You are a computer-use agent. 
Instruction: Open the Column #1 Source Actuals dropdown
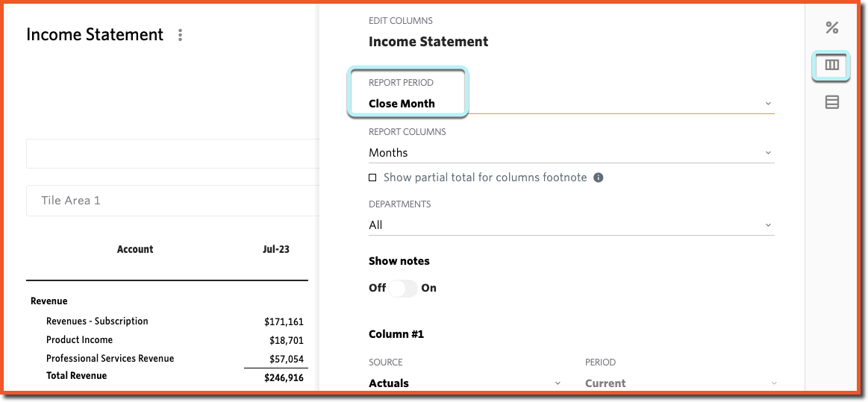click(x=466, y=383)
